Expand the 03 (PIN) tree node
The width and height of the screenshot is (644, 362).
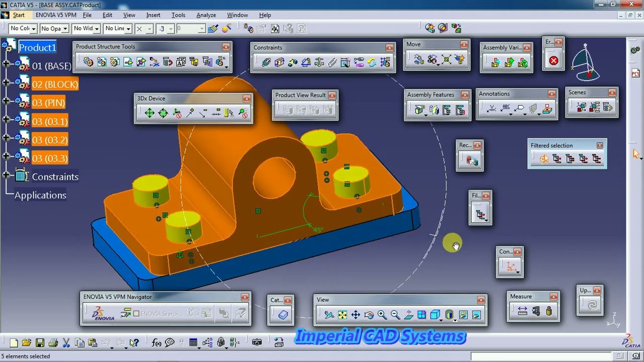click(6, 101)
